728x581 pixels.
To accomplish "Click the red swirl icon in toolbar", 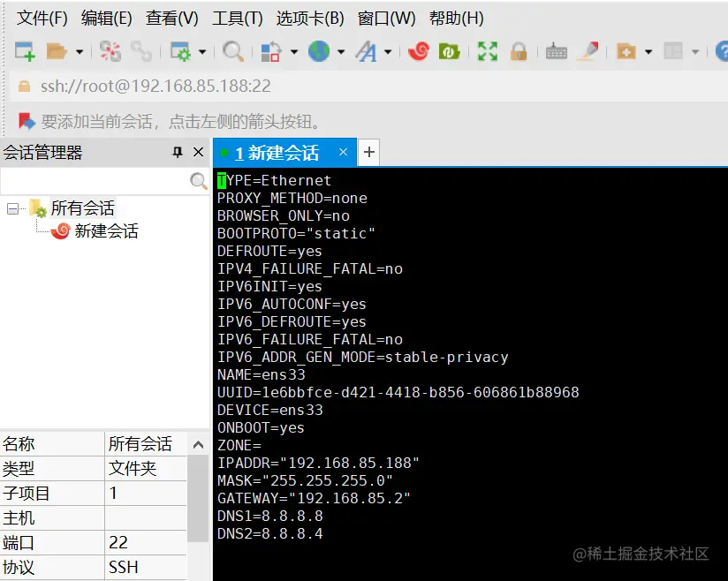I will (x=419, y=51).
